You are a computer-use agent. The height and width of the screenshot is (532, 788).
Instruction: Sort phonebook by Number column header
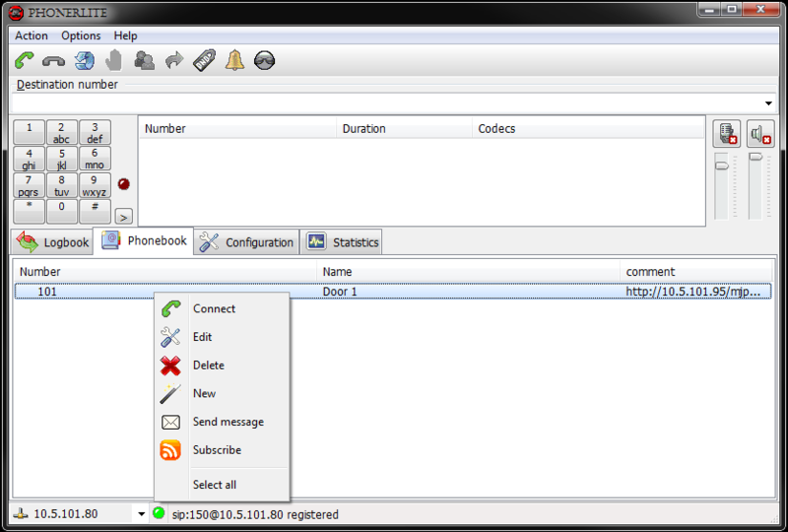tap(164, 272)
